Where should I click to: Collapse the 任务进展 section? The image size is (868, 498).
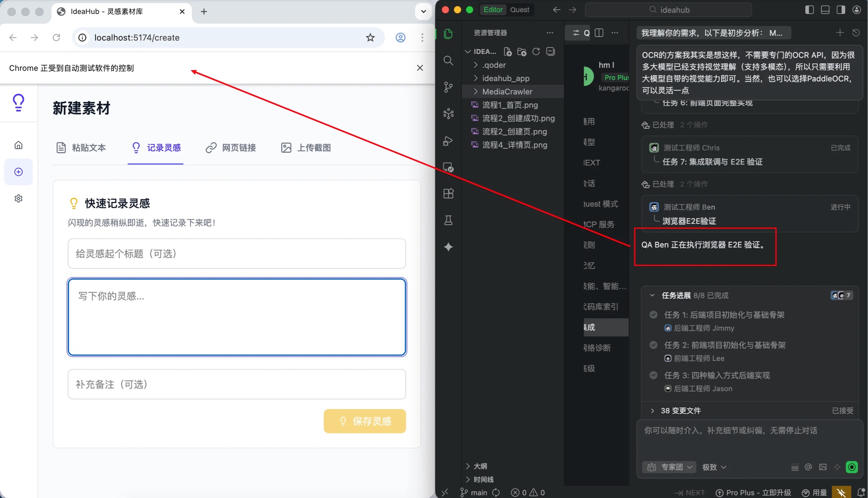pyautogui.click(x=652, y=295)
